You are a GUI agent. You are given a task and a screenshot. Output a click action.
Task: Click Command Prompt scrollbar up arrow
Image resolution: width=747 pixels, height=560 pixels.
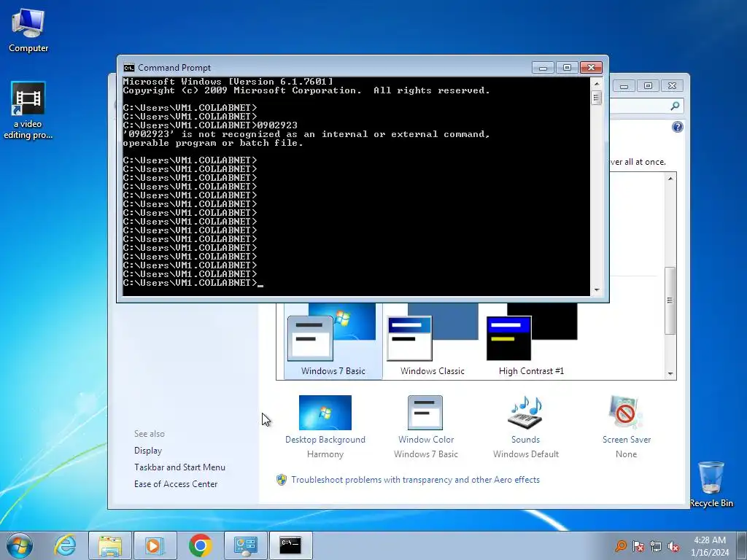tap(597, 83)
